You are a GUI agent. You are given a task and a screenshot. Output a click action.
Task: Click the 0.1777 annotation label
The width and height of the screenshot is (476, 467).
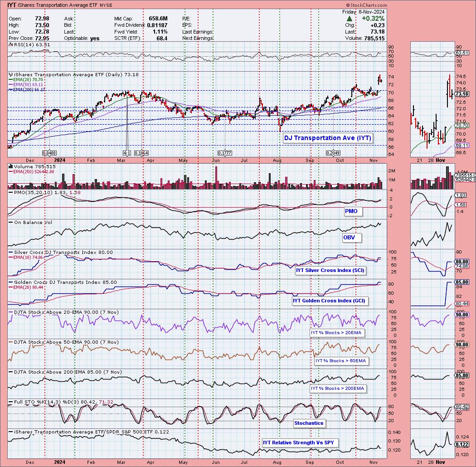[225, 153]
